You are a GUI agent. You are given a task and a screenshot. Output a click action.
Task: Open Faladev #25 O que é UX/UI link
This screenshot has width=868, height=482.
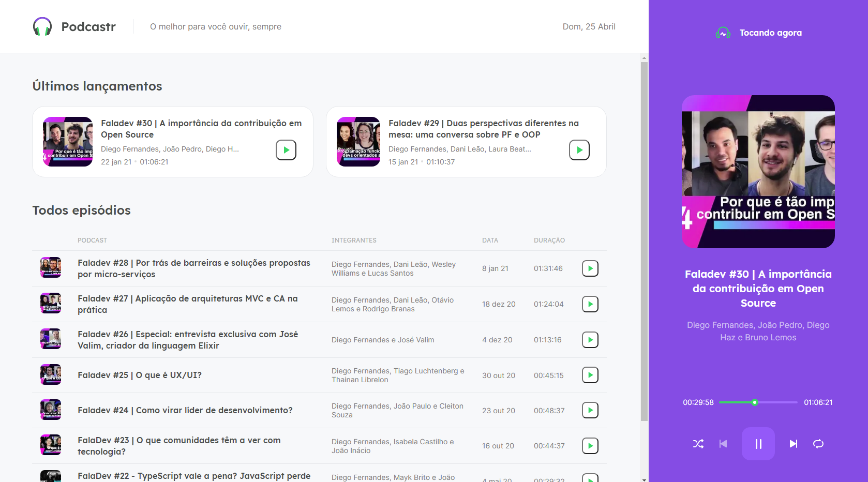[x=140, y=375]
